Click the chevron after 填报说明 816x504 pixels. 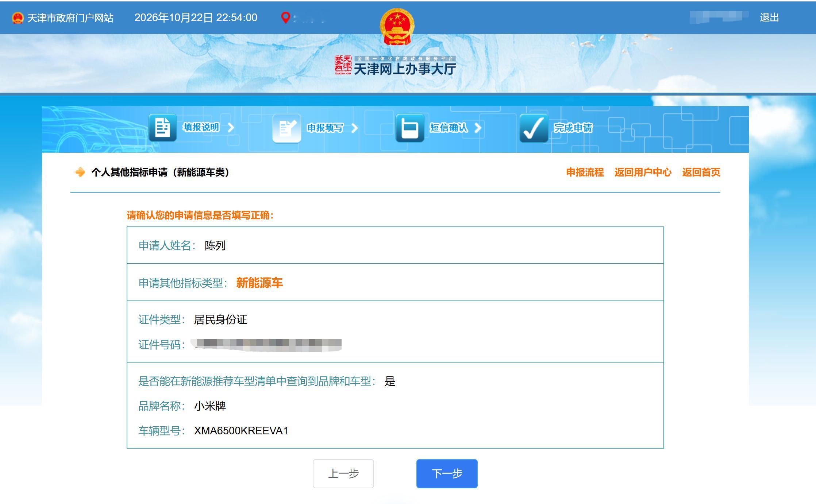[231, 128]
